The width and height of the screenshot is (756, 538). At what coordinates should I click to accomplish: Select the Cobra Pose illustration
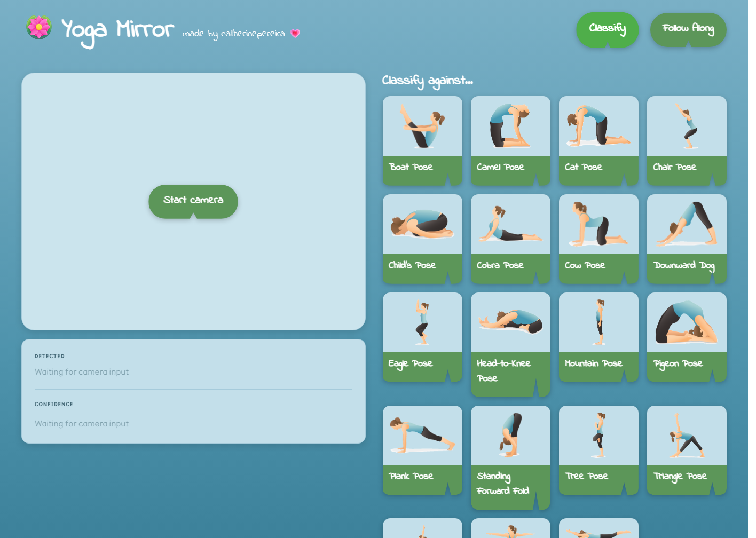click(x=510, y=224)
